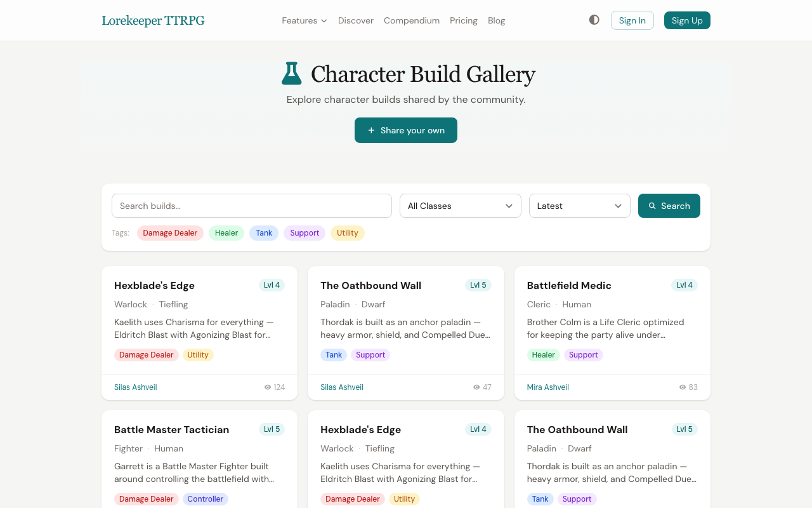Click the Sign Up button
The width and height of the screenshot is (812, 508).
pyautogui.click(x=687, y=20)
